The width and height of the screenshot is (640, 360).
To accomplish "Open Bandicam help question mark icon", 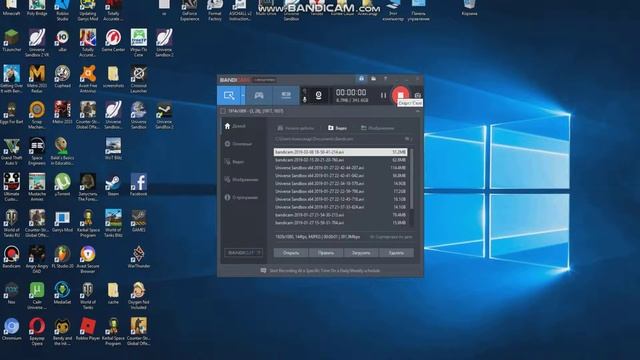I will pyautogui.click(x=385, y=78).
